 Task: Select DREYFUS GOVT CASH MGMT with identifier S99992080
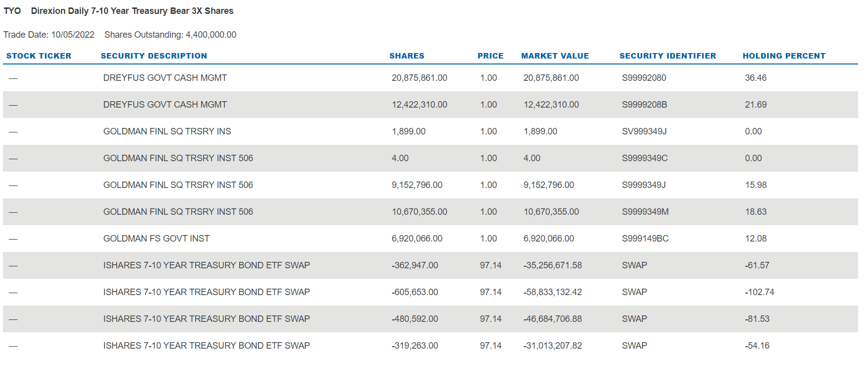pyautogui.click(x=165, y=78)
